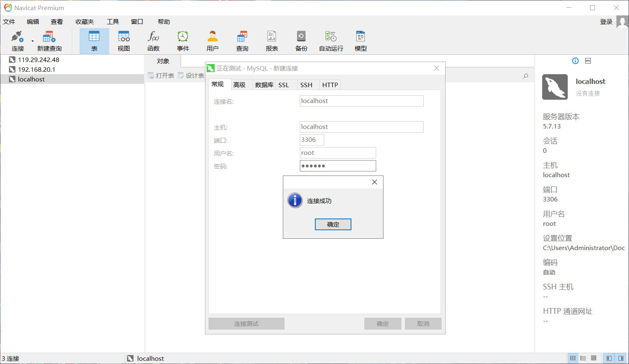This screenshot has height=364, width=629.
Task: Switch to the SSH tab
Action: coord(306,85)
